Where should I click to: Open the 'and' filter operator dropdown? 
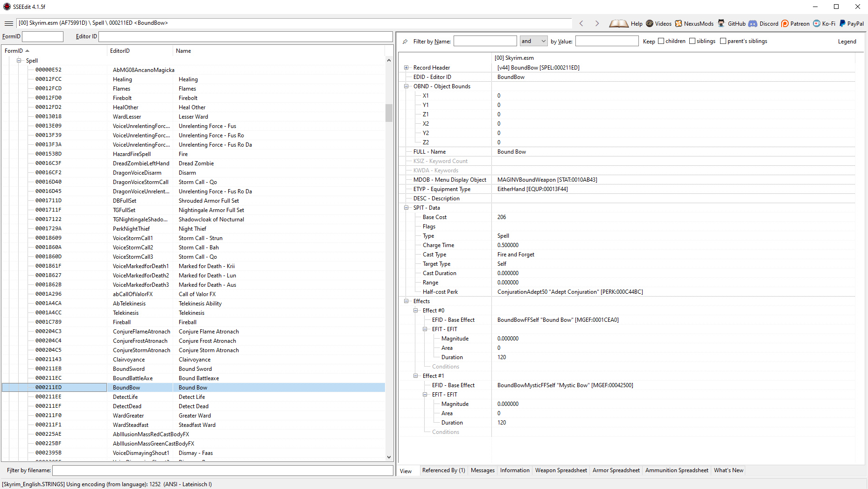click(x=533, y=41)
